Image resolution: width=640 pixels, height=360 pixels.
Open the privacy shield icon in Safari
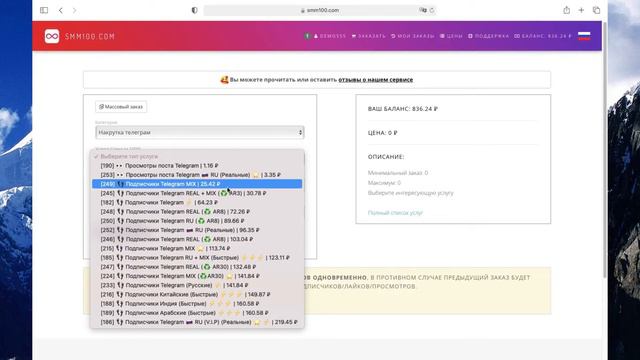click(195, 10)
